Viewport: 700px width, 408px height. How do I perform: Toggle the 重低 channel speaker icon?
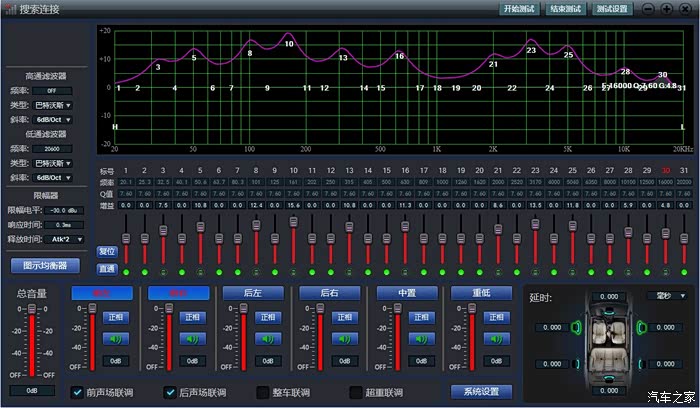click(496, 339)
